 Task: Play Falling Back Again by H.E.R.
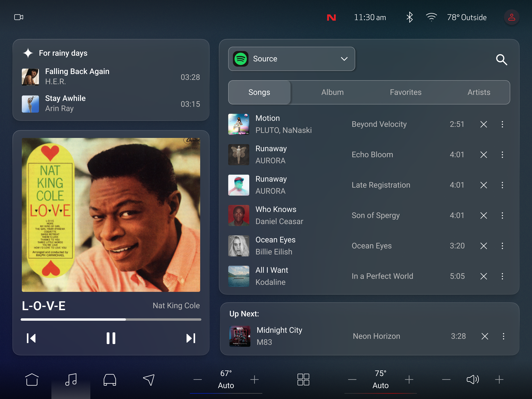point(111,77)
